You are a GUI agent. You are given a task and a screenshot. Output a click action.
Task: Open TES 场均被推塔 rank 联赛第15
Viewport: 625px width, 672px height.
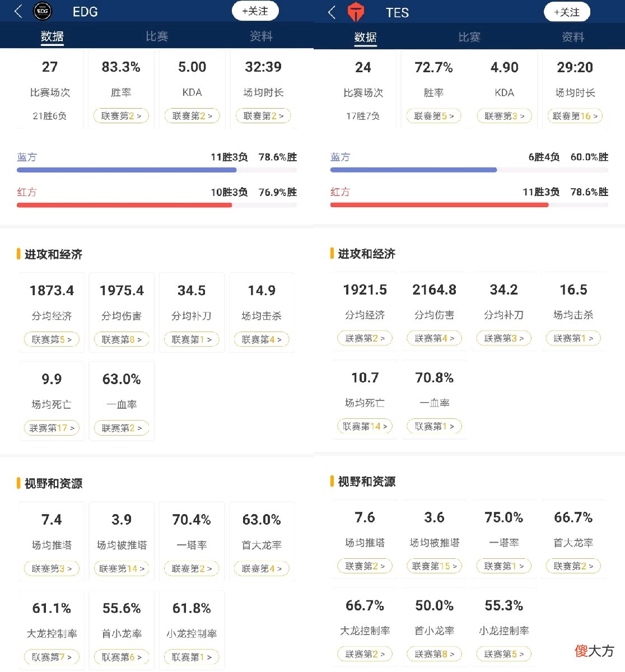pyautogui.click(x=435, y=566)
